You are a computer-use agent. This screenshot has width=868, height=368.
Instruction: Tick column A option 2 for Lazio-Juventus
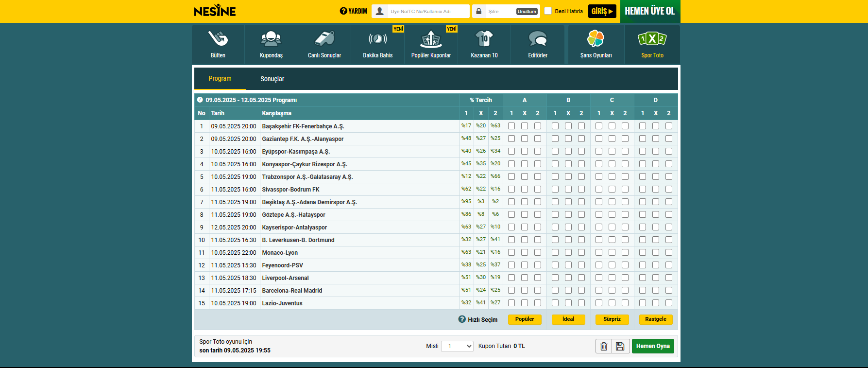click(x=538, y=303)
